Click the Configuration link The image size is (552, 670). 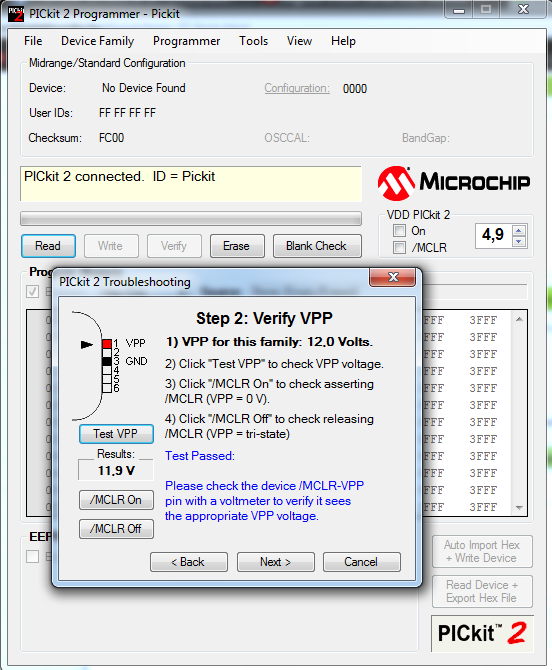(x=297, y=88)
